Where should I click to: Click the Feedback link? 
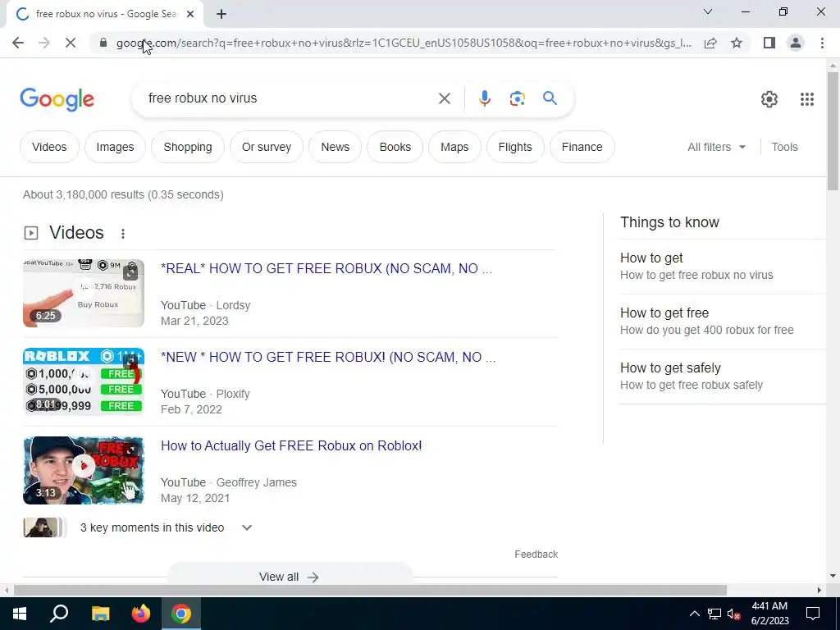pyautogui.click(x=536, y=555)
